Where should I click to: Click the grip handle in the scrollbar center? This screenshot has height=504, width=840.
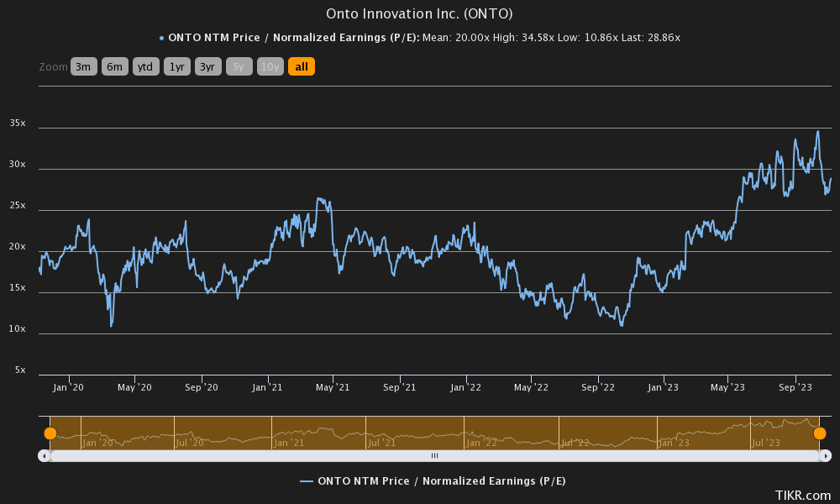435,455
